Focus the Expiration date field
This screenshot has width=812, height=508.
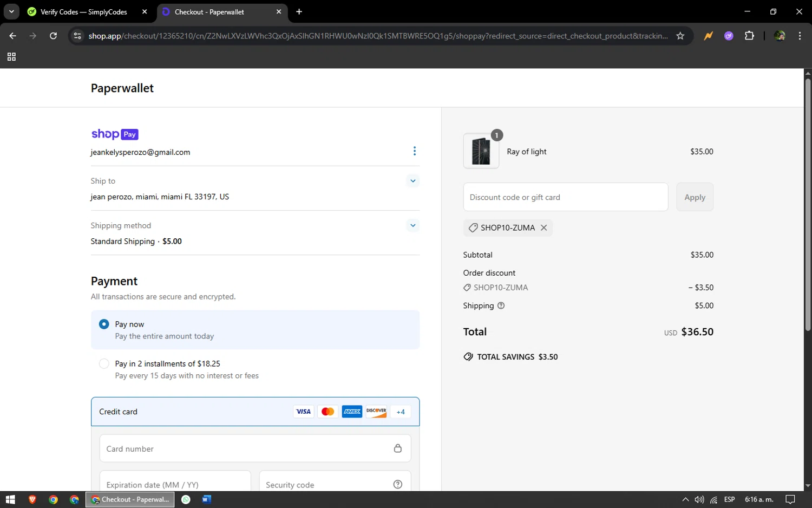175,481
